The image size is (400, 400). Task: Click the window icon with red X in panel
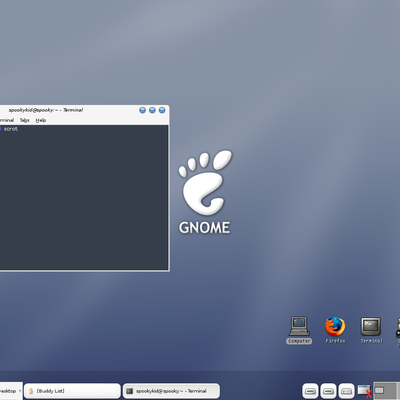click(365, 391)
